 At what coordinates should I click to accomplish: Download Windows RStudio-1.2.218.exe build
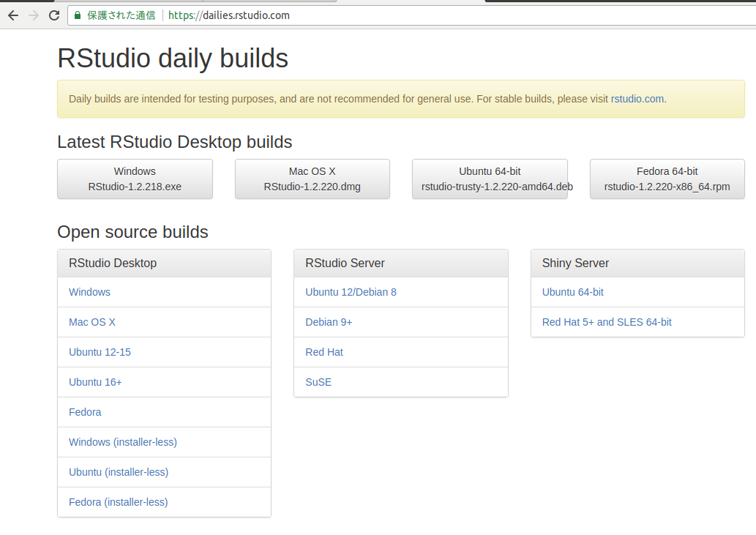[135, 179]
